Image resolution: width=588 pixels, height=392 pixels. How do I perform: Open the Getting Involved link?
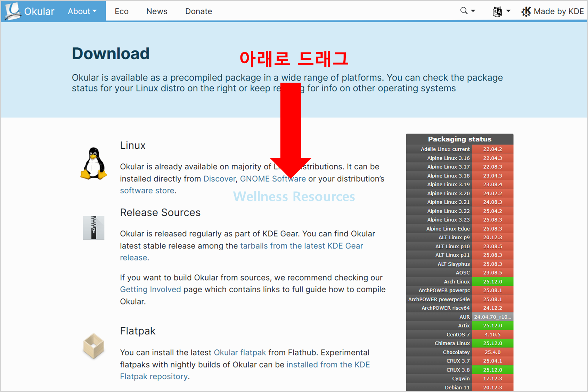150,290
